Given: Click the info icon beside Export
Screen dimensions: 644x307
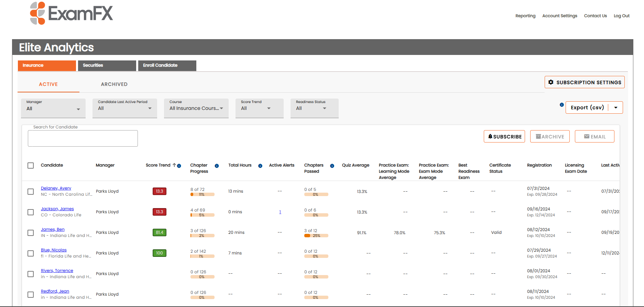Looking at the screenshot, I should point(561,105).
